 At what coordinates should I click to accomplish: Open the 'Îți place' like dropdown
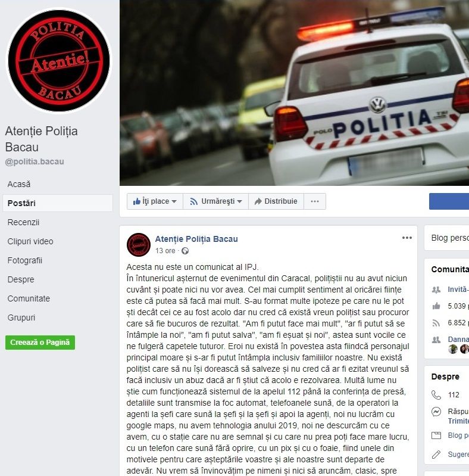coord(155,201)
